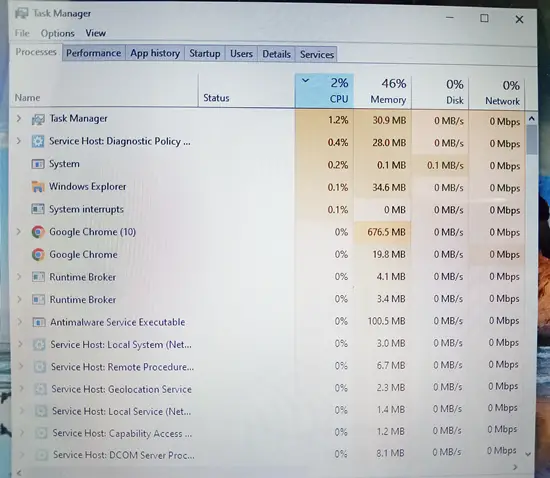Maximize the Task Manager window
Viewport: 550px width, 478px height.
(x=484, y=18)
